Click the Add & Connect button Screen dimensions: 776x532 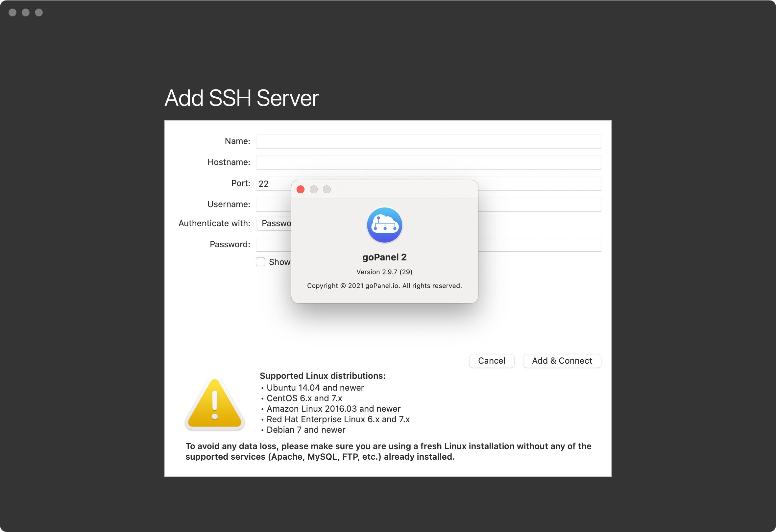coord(562,361)
